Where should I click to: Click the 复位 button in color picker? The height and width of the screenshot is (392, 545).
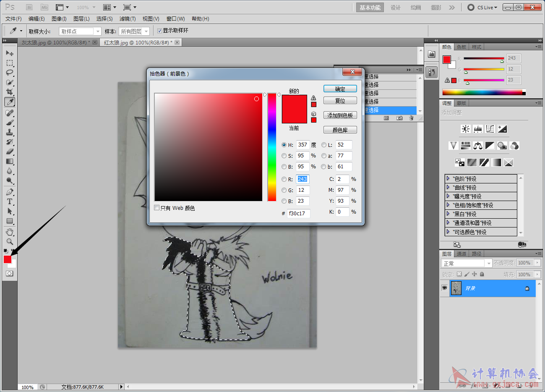pos(340,101)
